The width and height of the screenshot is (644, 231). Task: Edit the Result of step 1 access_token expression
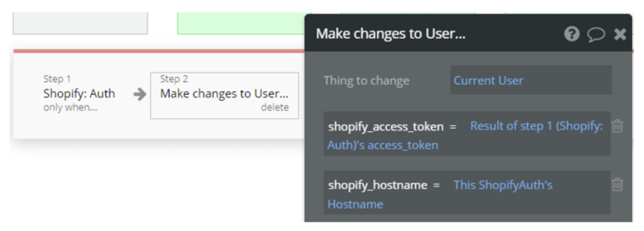(x=536, y=126)
